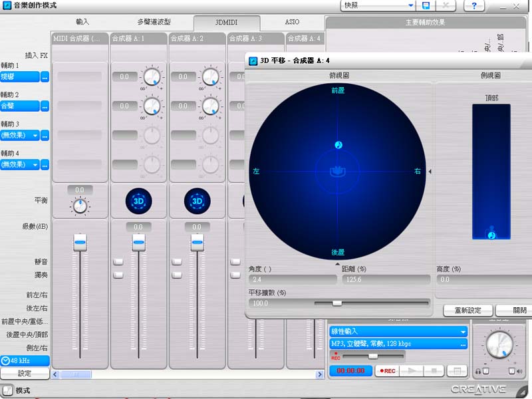Image resolution: width=532 pixels, height=399 pixels.
Task: Click the MIDI 合成器 balance knob
Action: (x=80, y=206)
